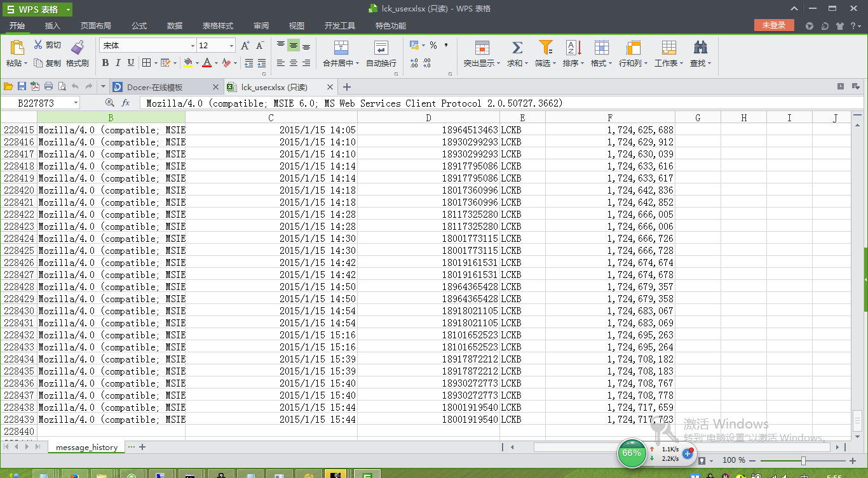The height and width of the screenshot is (478, 868).
Task: Click the WPS 表格 application menu button
Action: click(36, 9)
